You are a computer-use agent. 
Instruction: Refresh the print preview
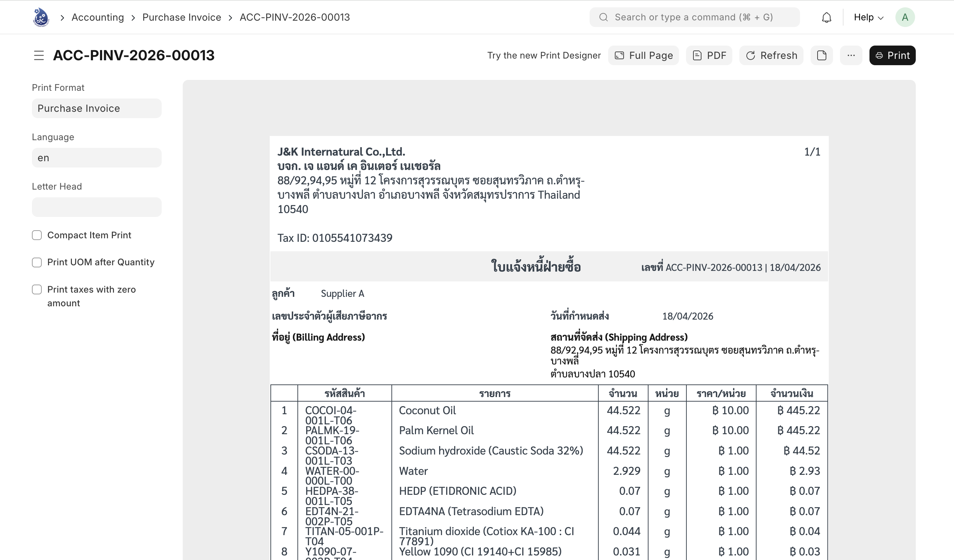771,56
